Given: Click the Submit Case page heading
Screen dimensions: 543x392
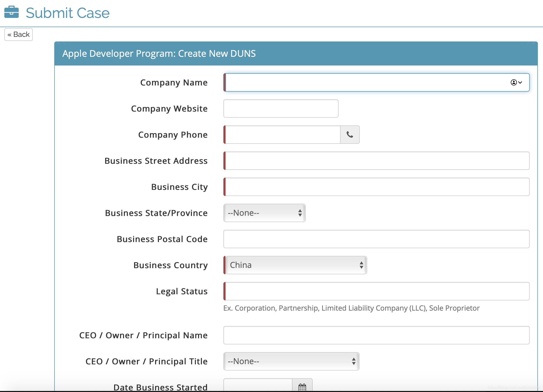Looking at the screenshot, I should pyautogui.click(x=68, y=13).
